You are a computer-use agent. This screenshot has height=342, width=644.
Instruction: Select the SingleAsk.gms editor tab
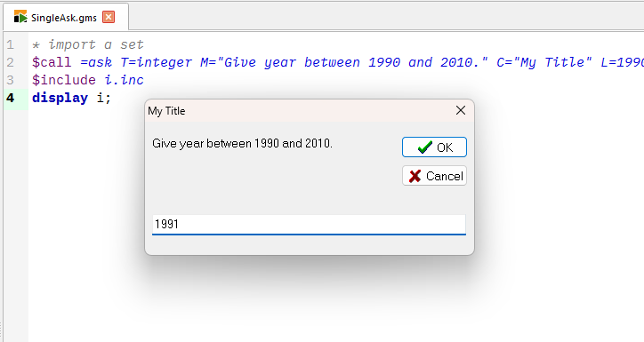66,17
